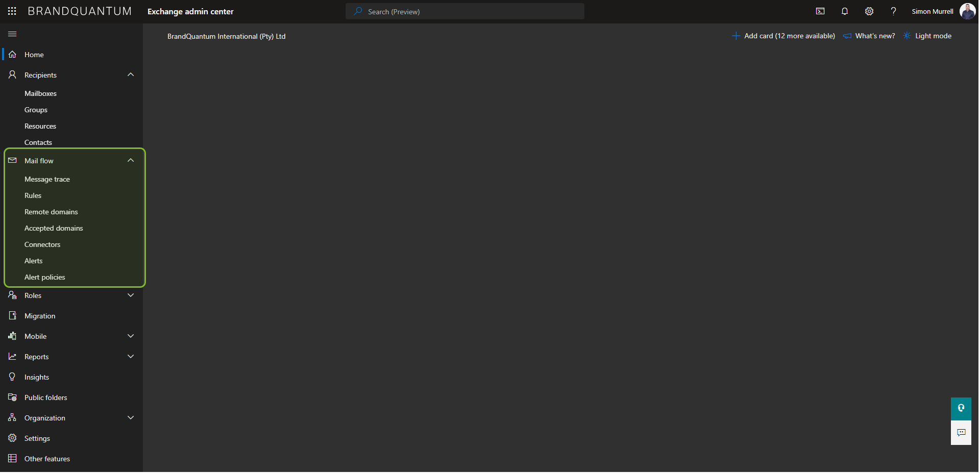Click the teal help assistant button
Screen dimensions: 980x473
(x=961, y=409)
